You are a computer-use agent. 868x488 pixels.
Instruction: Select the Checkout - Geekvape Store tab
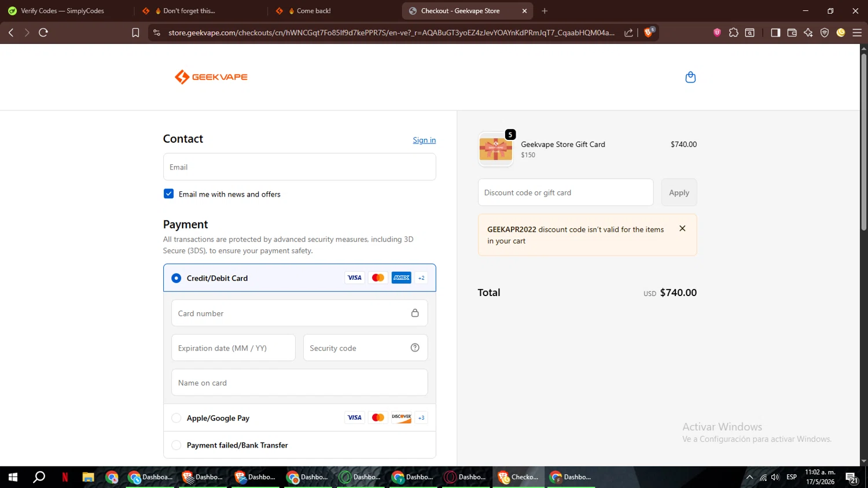(468, 11)
